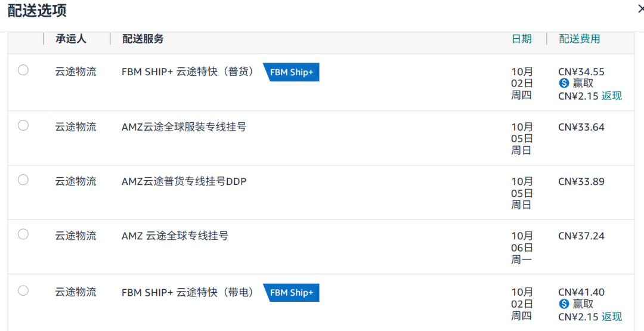The width and height of the screenshot is (644, 331).
Task: Sort by 配送费用 column header
Action: click(580, 39)
